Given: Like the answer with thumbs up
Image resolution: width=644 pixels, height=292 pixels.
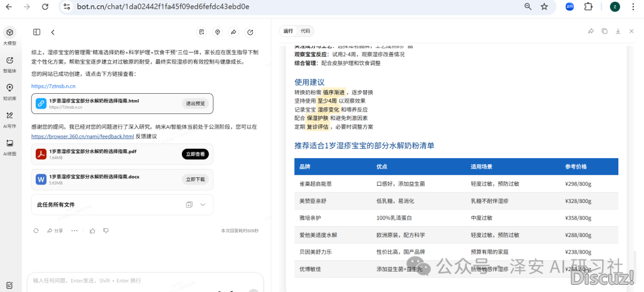Looking at the screenshot, I should point(92,230).
